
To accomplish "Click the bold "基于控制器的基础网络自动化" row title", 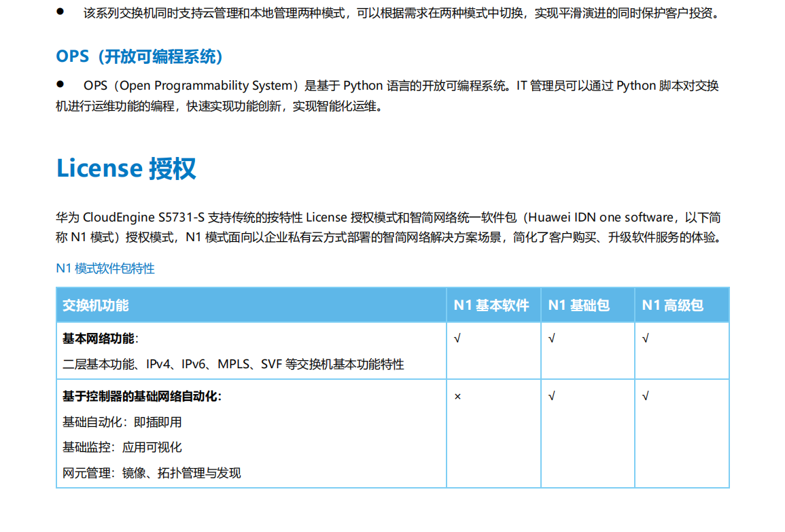I will pyautogui.click(x=141, y=396).
